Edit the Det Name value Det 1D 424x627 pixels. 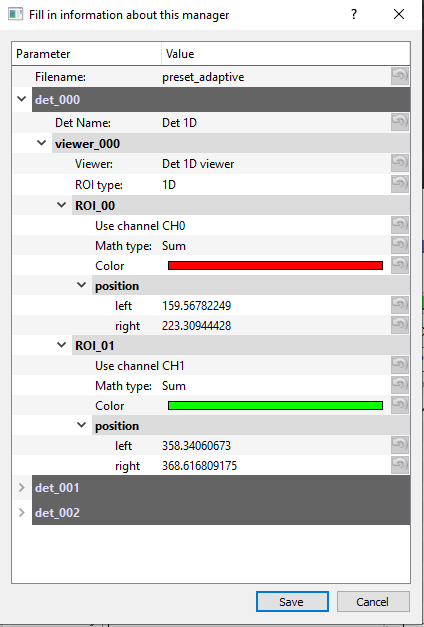(x=179, y=123)
